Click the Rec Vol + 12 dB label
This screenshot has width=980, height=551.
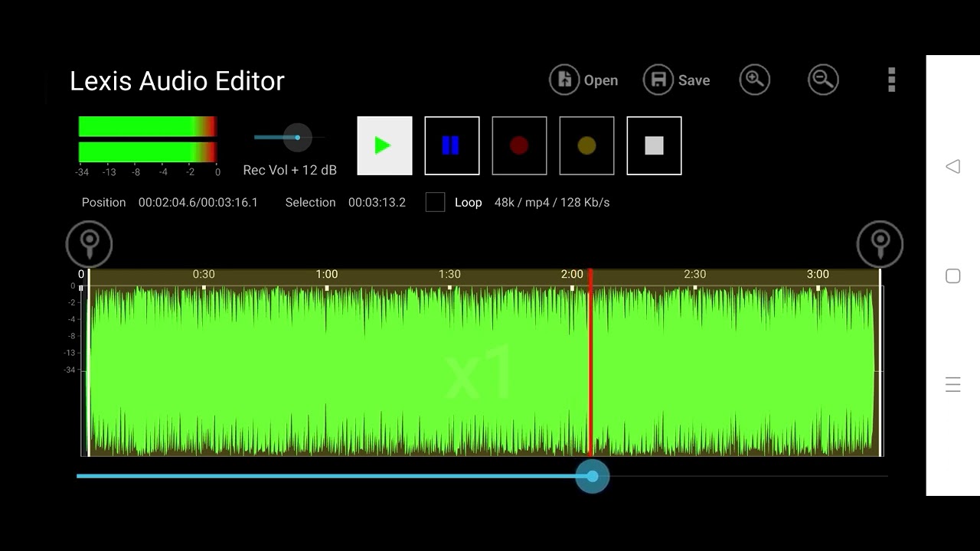point(290,170)
